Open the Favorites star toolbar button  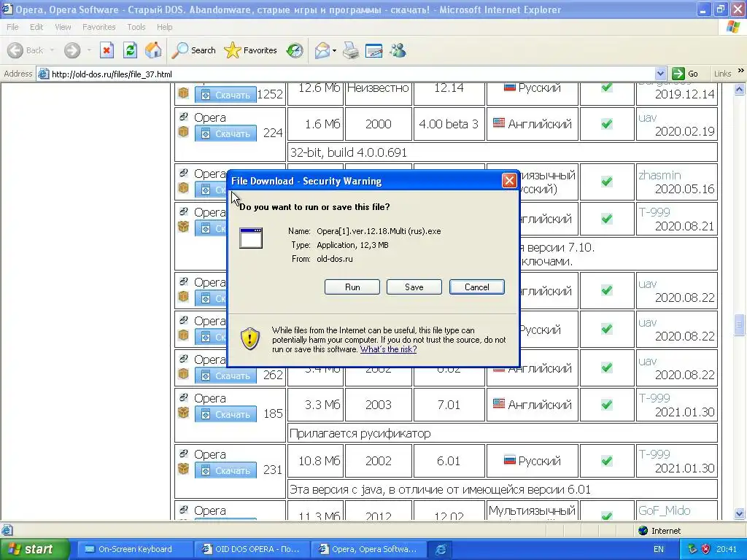coord(251,50)
